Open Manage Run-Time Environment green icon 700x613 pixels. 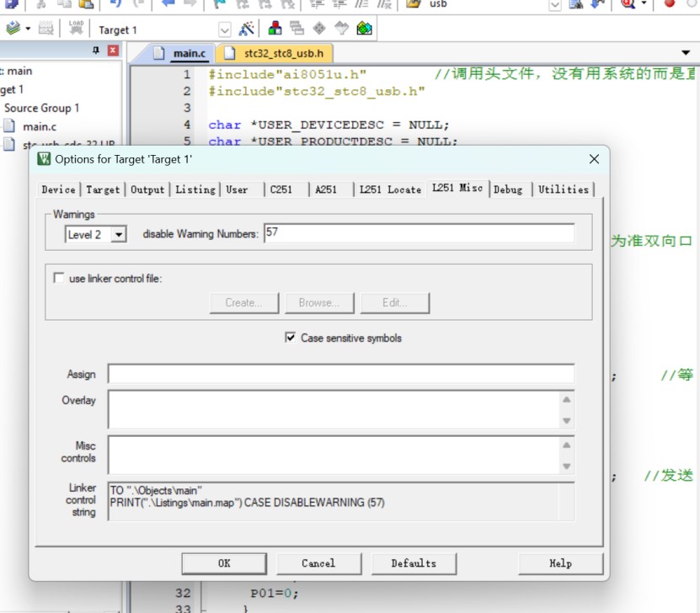(x=364, y=29)
